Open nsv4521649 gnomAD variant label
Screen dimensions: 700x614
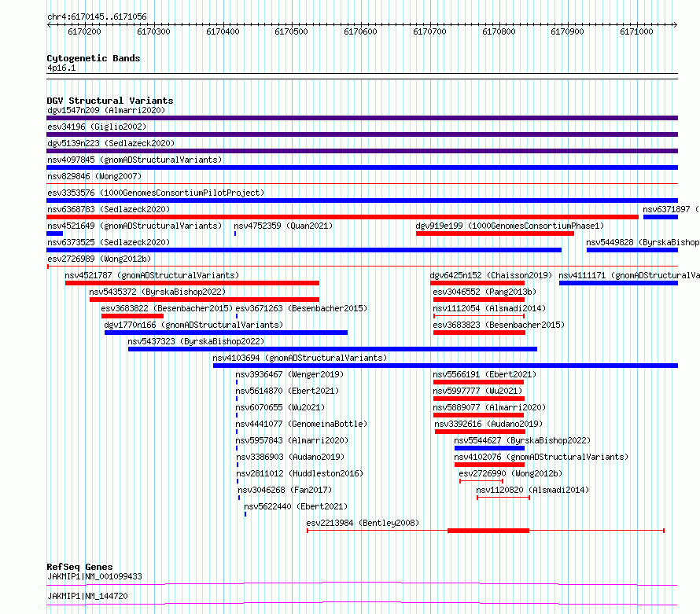click(134, 226)
